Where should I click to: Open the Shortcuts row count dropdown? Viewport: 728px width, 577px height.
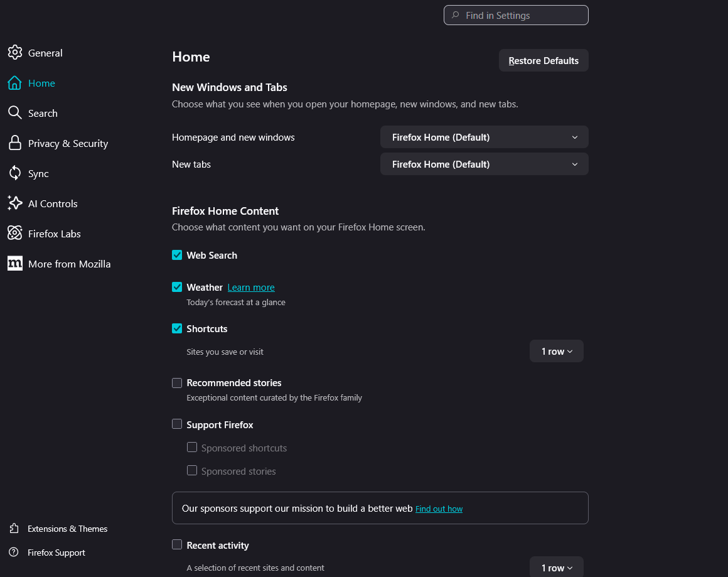pos(556,351)
